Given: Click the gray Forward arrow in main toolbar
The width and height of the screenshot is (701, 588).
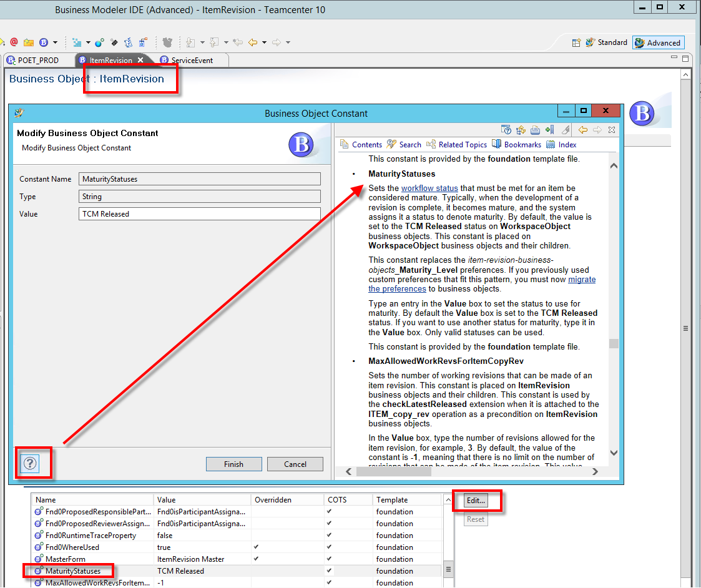Looking at the screenshot, I should click(x=277, y=42).
